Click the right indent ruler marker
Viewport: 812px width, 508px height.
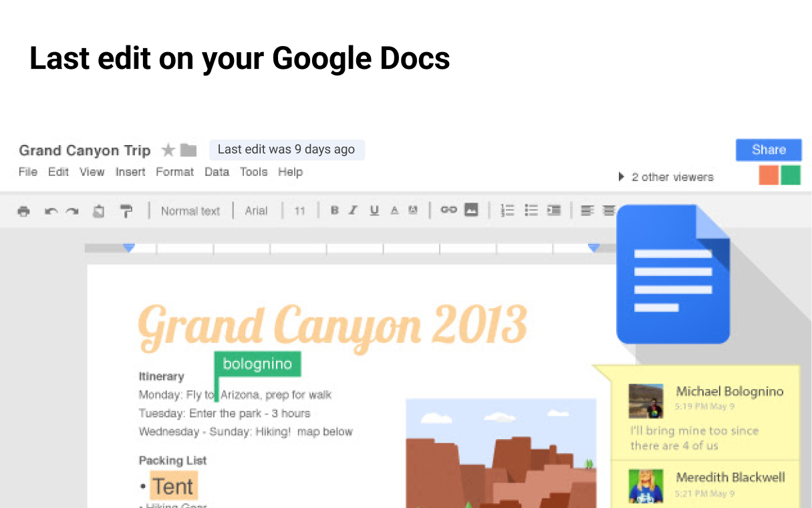[593, 248]
